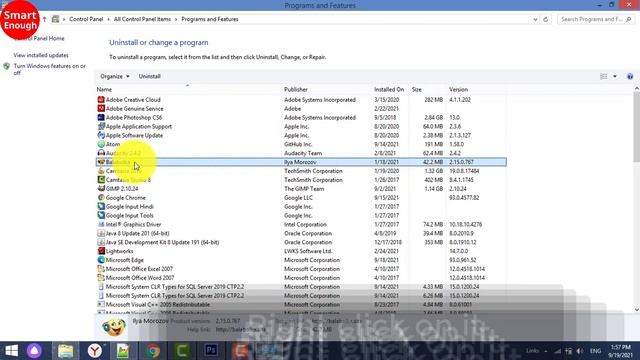The width and height of the screenshot is (640, 360).
Task: Go up one folder level
Action: click(x=44, y=19)
